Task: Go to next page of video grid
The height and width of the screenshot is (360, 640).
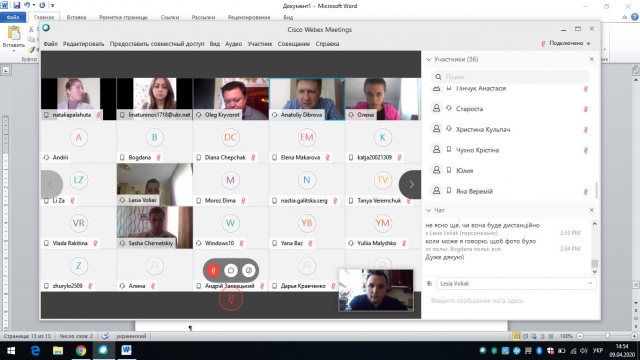Action: click(x=410, y=184)
